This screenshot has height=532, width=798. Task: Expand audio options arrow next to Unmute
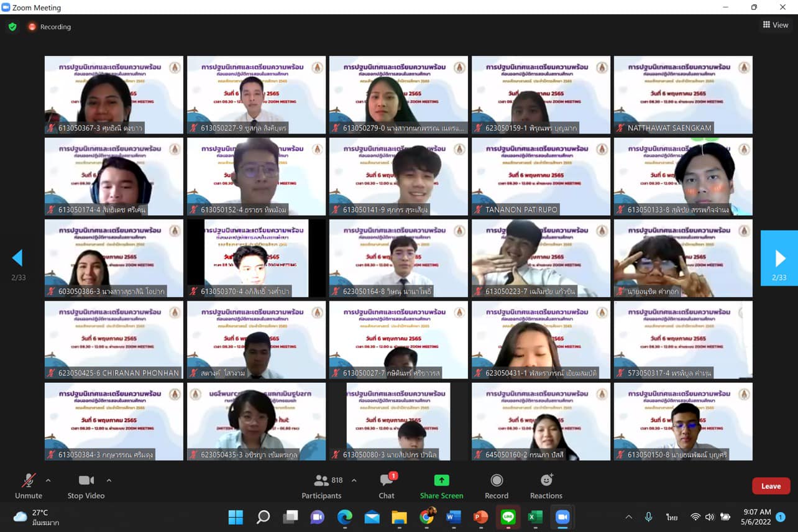point(48,480)
